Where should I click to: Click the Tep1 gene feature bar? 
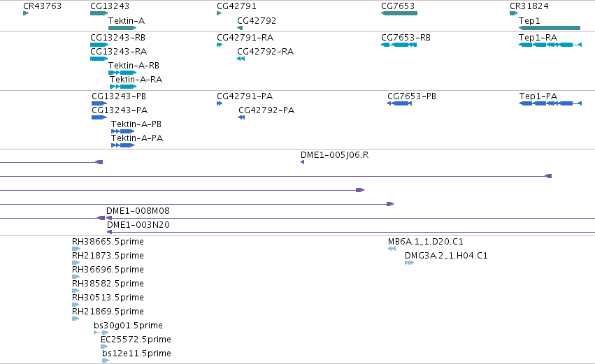coord(550,28)
